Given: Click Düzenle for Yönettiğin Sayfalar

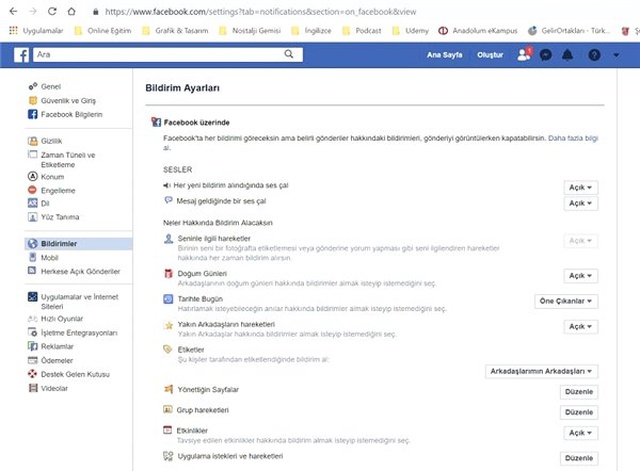Looking at the screenshot, I should tap(579, 392).
